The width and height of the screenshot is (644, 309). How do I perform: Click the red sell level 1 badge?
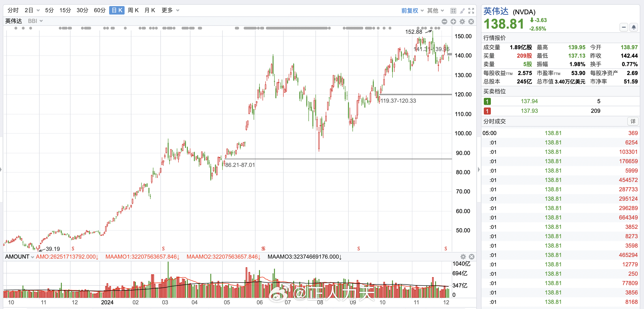pos(487,111)
